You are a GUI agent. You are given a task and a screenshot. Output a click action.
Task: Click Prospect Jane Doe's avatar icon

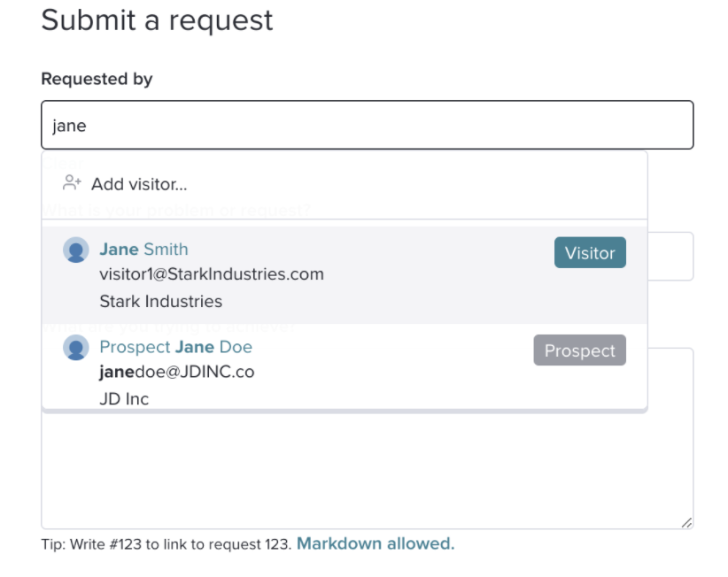click(x=76, y=348)
